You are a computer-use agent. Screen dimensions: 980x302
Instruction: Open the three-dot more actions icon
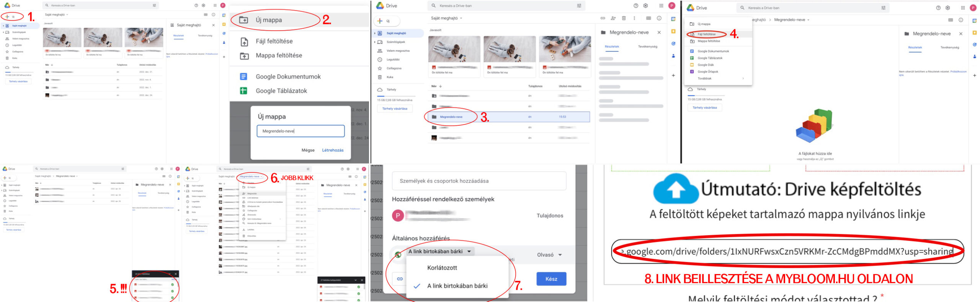coord(634,18)
